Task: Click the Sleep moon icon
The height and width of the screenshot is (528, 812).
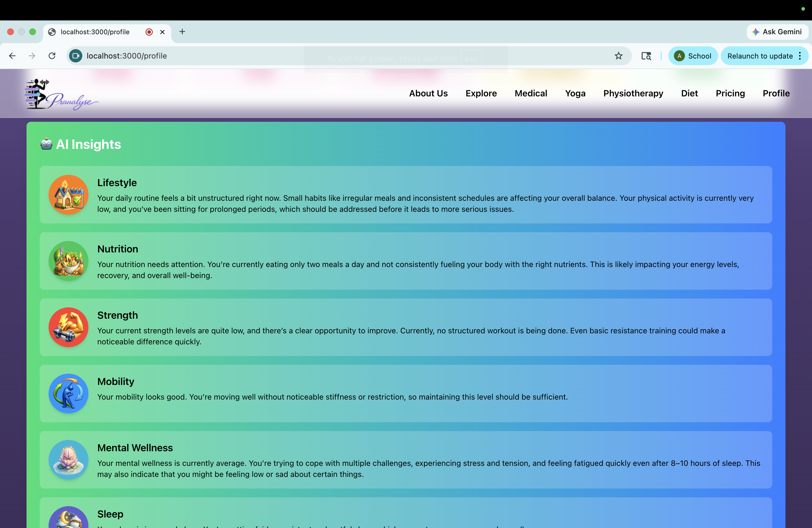Action: 68,518
